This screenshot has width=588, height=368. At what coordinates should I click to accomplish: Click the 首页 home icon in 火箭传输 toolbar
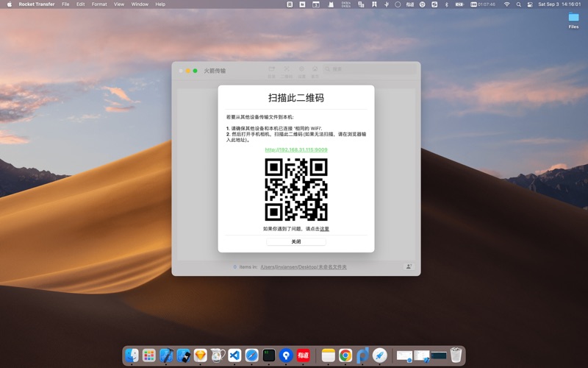coord(315,71)
